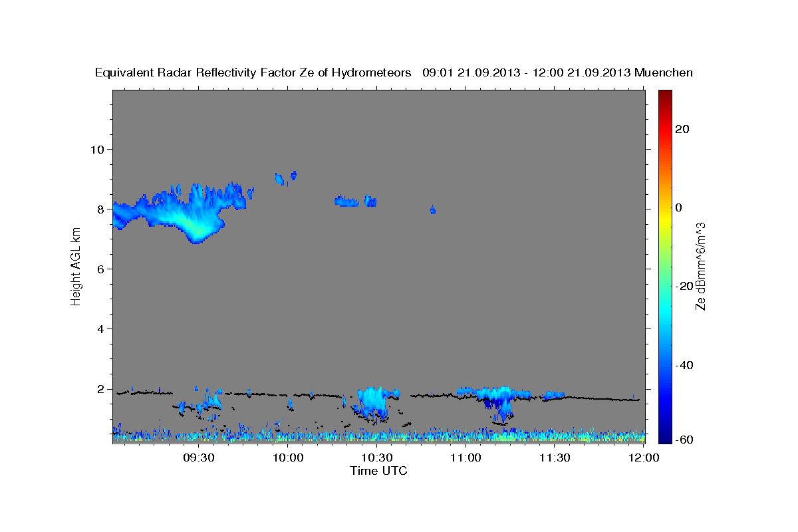Click the '11:00' time tick label
The image size is (798, 532).
pyautogui.click(x=465, y=458)
